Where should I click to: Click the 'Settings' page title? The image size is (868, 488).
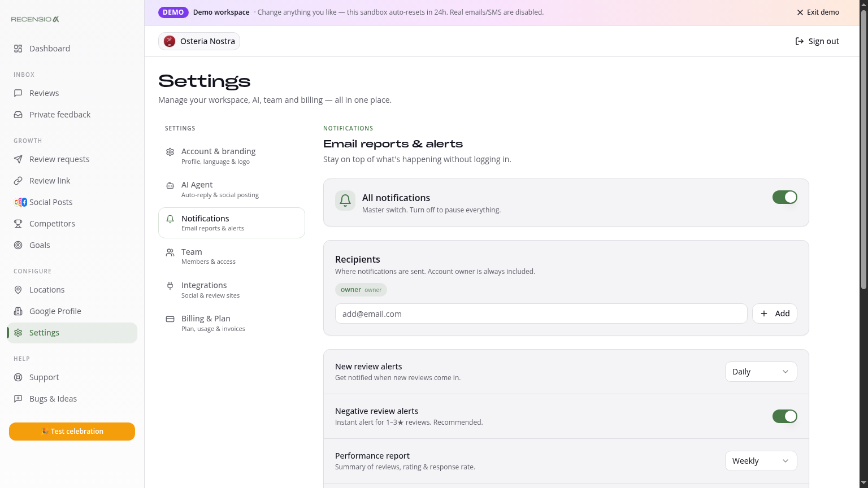(205, 81)
